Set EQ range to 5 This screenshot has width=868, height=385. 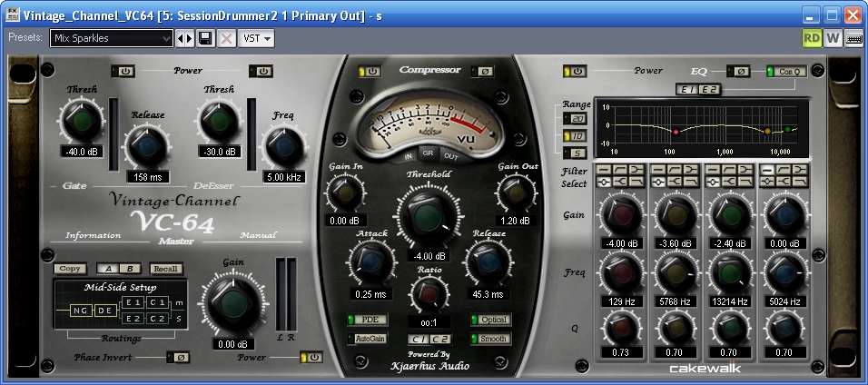(x=575, y=153)
